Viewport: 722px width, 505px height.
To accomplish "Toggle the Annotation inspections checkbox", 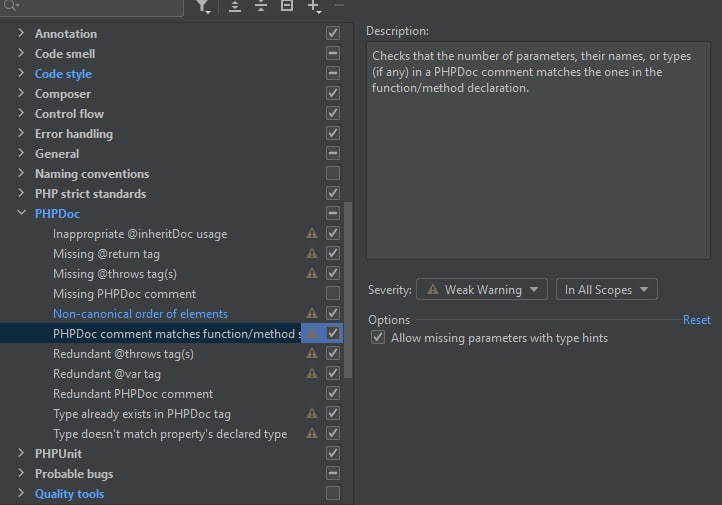I will coord(333,33).
